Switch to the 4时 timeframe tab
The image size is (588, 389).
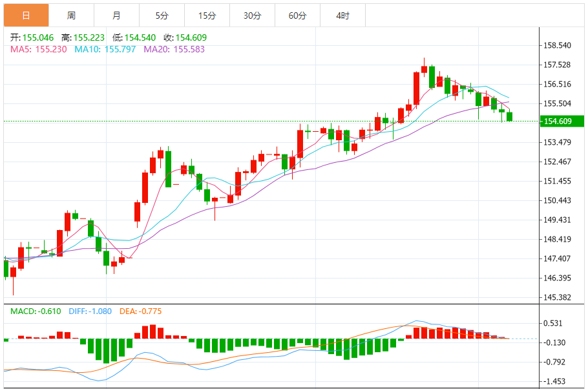[342, 16]
